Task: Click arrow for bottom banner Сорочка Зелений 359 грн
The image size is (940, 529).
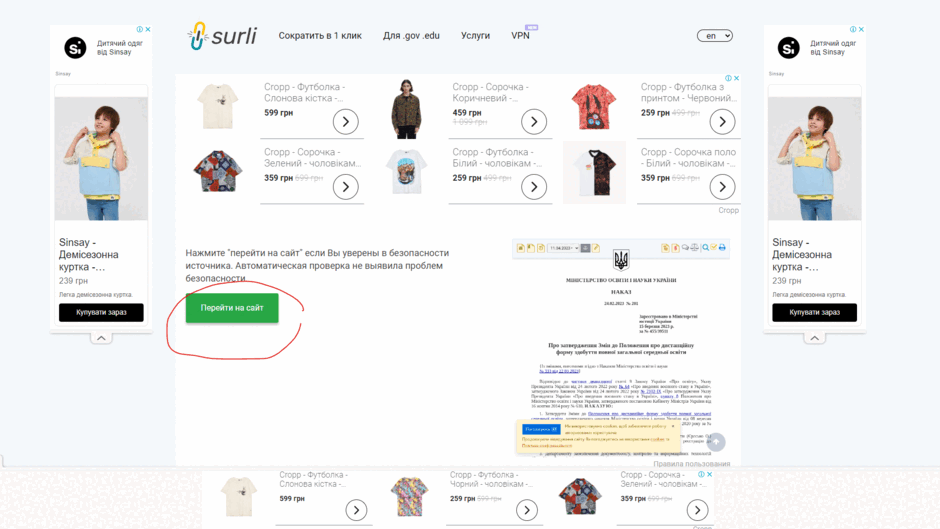Action: (x=697, y=510)
